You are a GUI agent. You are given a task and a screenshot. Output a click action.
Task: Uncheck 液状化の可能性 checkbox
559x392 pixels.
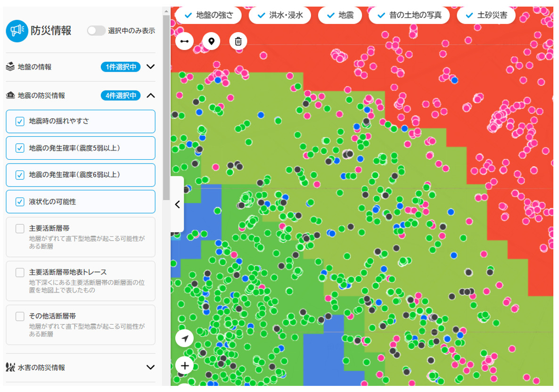click(x=20, y=202)
